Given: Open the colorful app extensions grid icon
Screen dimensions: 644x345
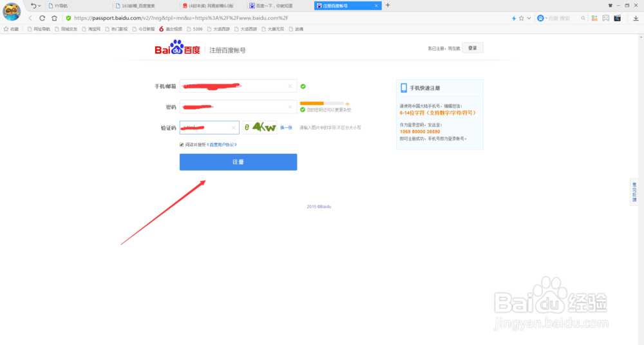Looking at the screenshot, I should pos(594,18).
